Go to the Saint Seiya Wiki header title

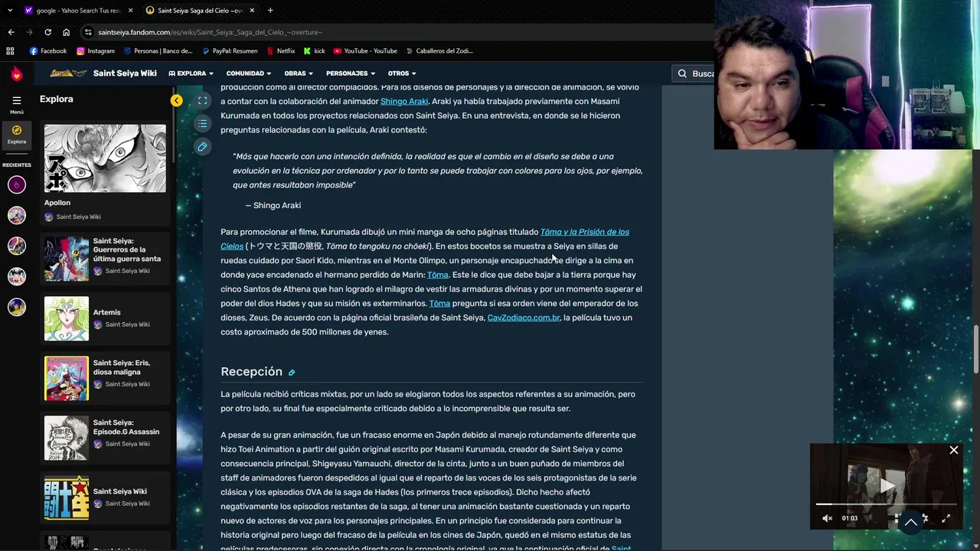point(125,73)
